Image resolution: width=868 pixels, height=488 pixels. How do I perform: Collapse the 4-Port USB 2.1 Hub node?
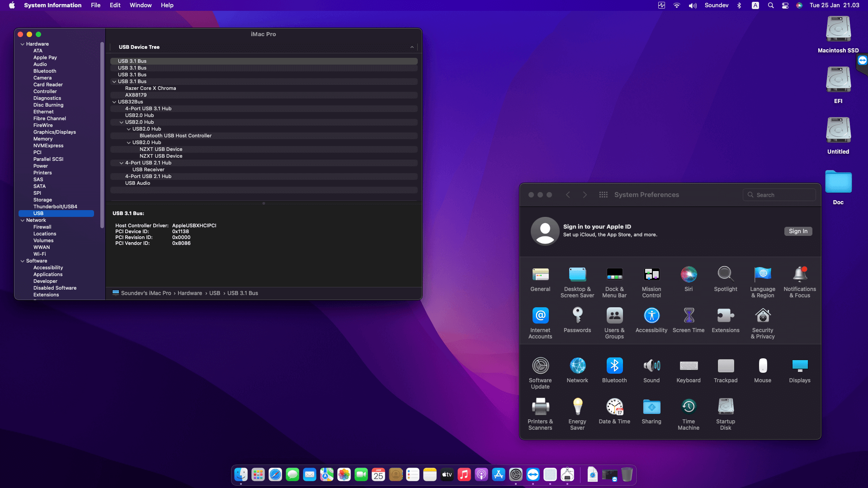tap(122, 163)
